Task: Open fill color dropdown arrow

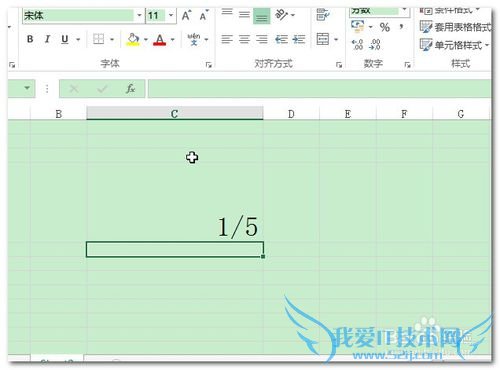Action: [x=146, y=40]
